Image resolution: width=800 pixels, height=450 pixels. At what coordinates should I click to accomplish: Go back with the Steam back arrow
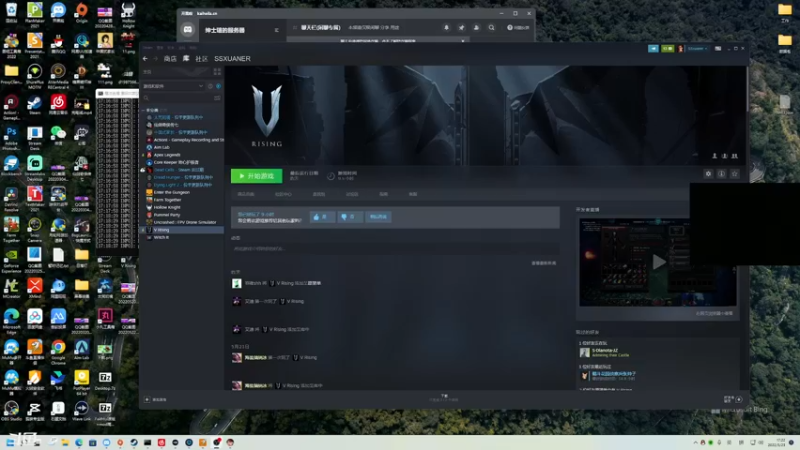pyautogui.click(x=145, y=59)
